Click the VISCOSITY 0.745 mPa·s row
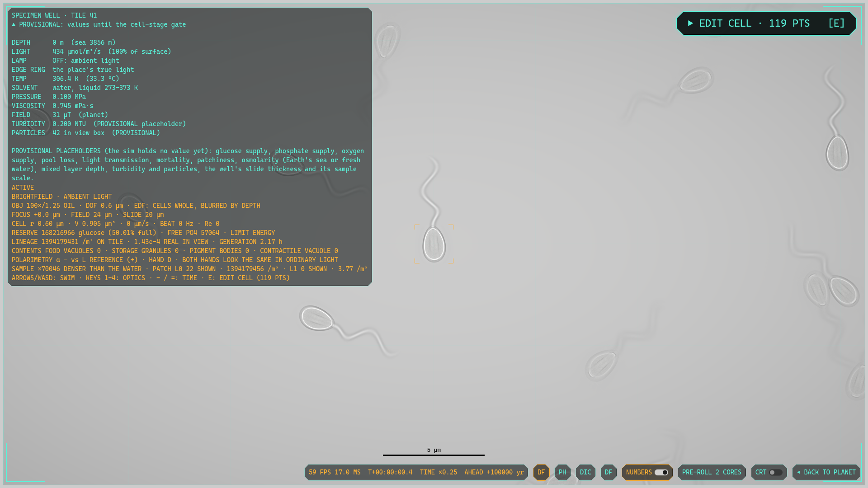The image size is (868, 488). 52,106
